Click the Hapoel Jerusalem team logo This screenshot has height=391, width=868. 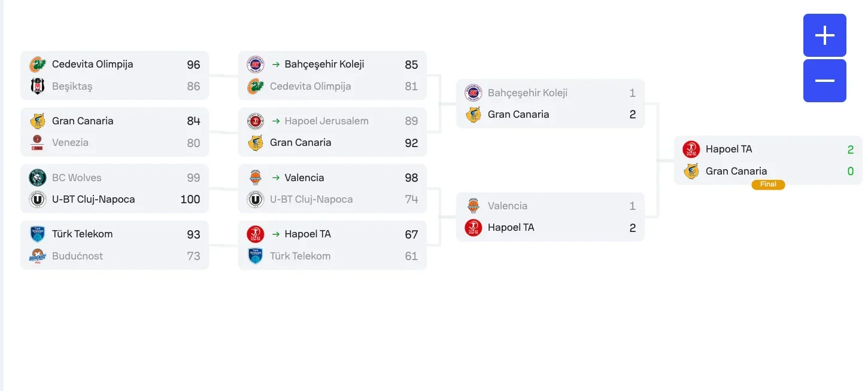click(x=256, y=121)
